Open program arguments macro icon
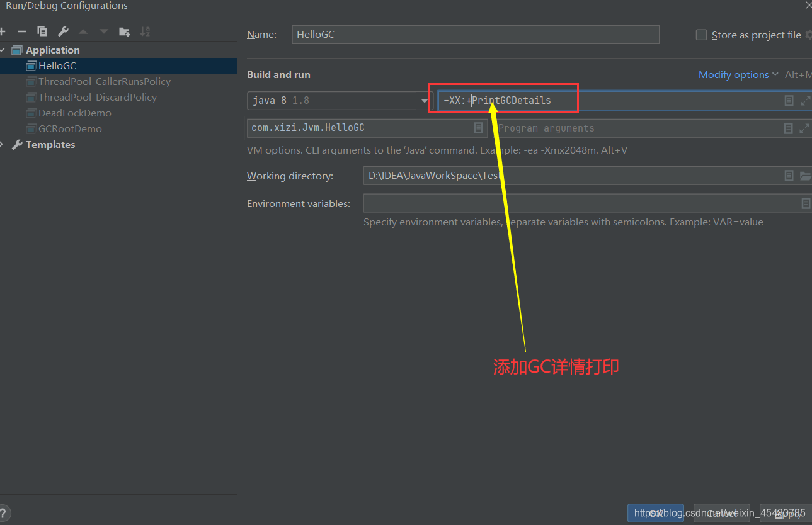Viewport: 812px width, 525px height. 788,128
